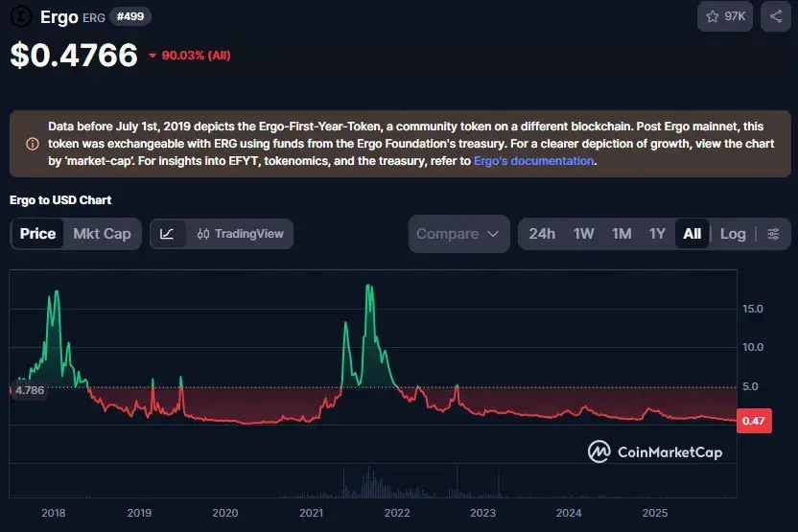Open the Compare dropdown

pos(458,234)
